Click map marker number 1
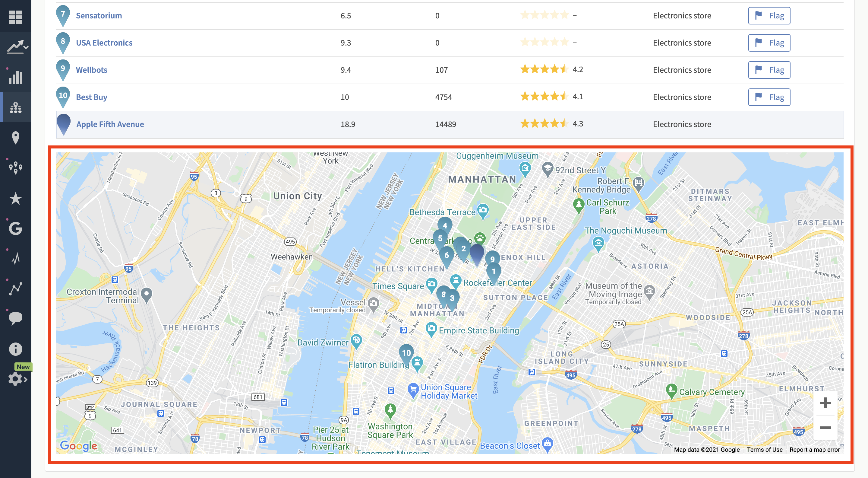This screenshot has width=868, height=478. [x=494, y=272]
